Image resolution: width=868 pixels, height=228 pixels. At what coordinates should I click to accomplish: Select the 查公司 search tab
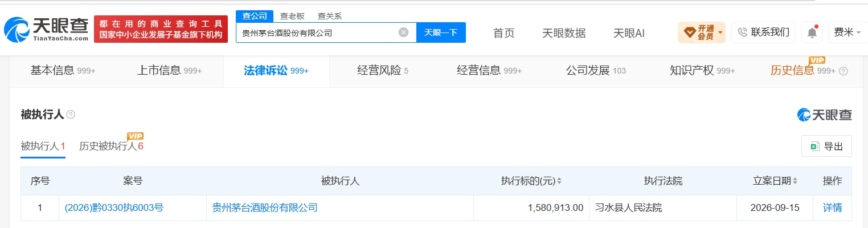pyautogui.click(x=255, y=16)
